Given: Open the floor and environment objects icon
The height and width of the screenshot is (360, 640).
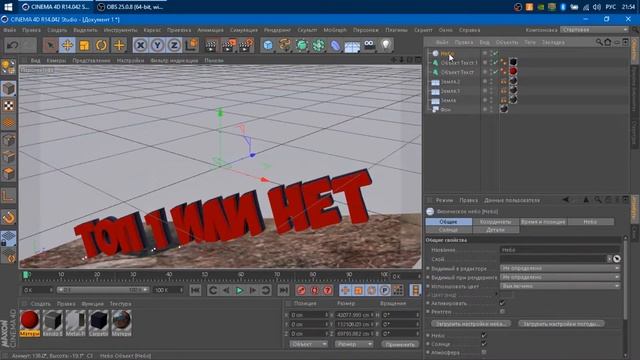Looking at the screenshot, I should [x=352, y=46].
